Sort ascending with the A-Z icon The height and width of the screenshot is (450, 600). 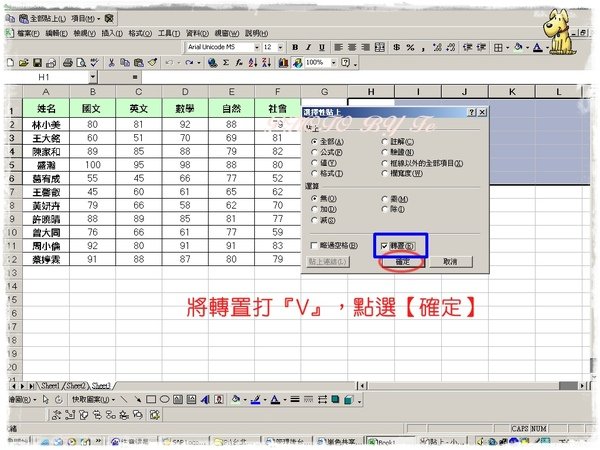[x=253, y=62]
